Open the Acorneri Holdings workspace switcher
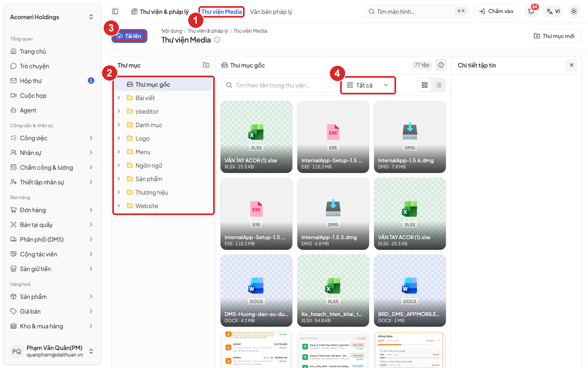 click(52, 17)
